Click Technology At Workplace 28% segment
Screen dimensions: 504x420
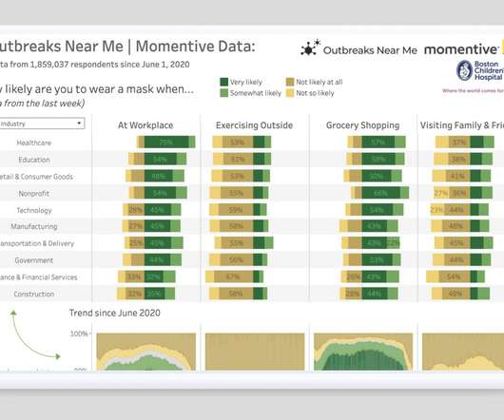tap(136, 210)
